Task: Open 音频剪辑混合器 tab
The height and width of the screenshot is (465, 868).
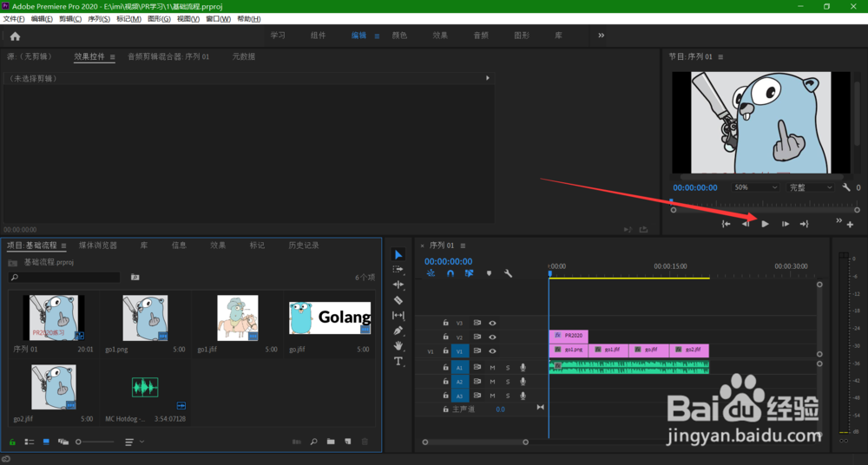Action: click(x=169, y=56)
